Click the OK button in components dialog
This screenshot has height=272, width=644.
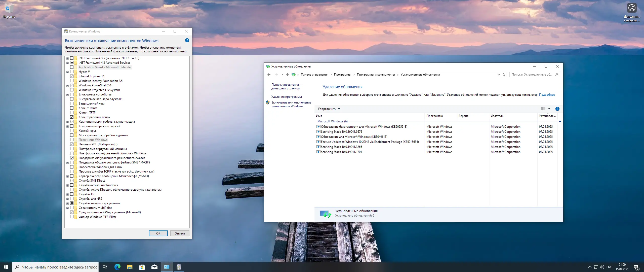[158, 233]
